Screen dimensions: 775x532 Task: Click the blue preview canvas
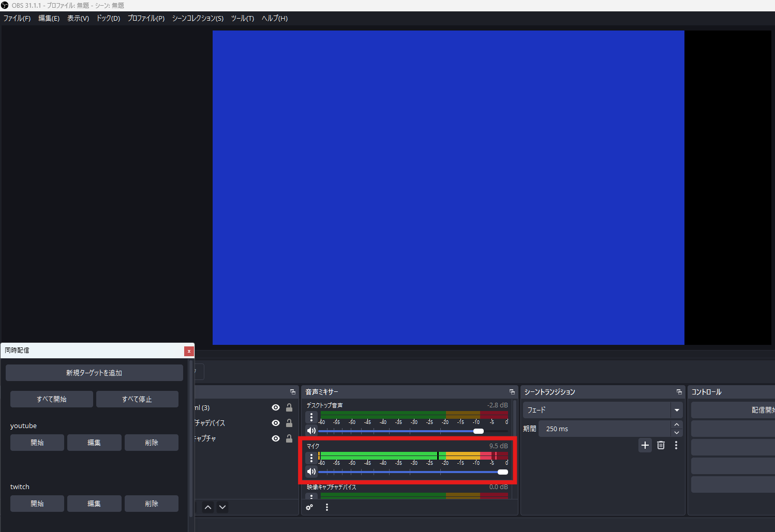[x=449, y=188]
